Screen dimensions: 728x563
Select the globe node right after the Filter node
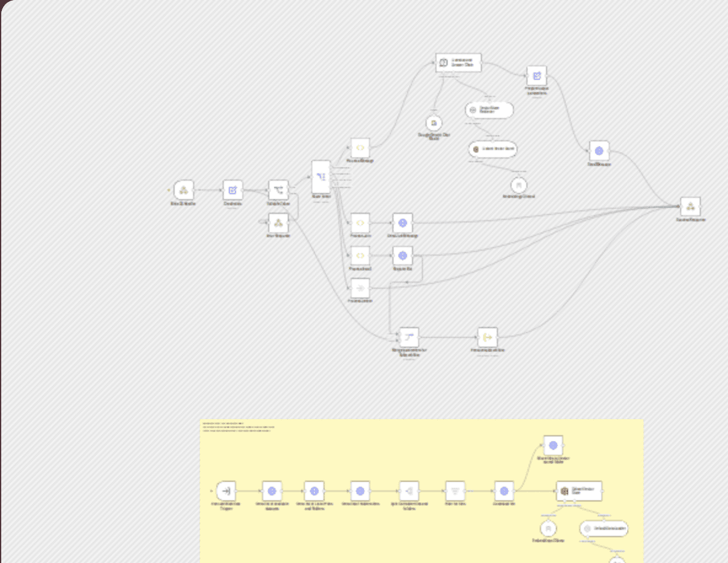[x=504, y=491]
